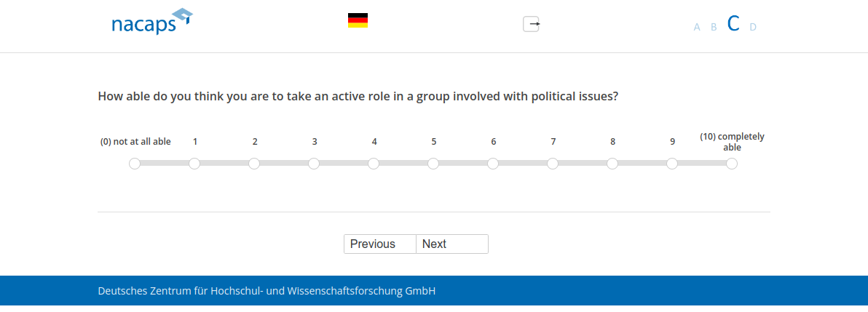
Task: Click the nacaps logo
Action: point(151,23)
